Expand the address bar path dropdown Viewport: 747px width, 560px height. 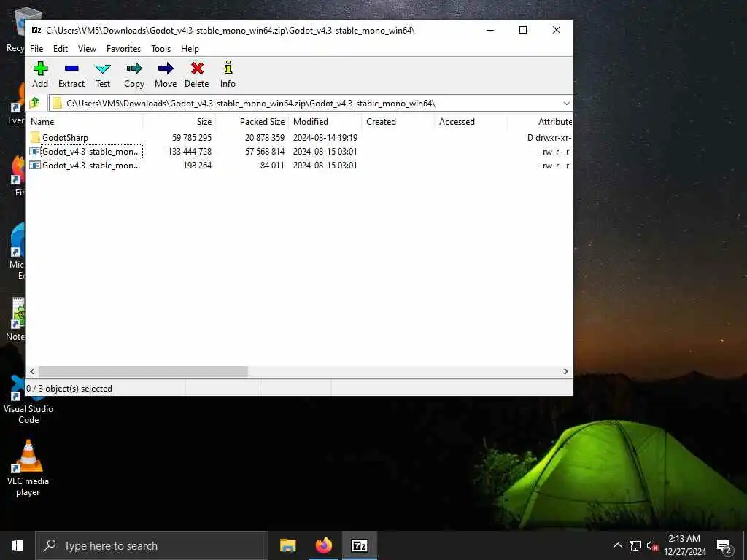pyautogui.click(x=566, y=104)
